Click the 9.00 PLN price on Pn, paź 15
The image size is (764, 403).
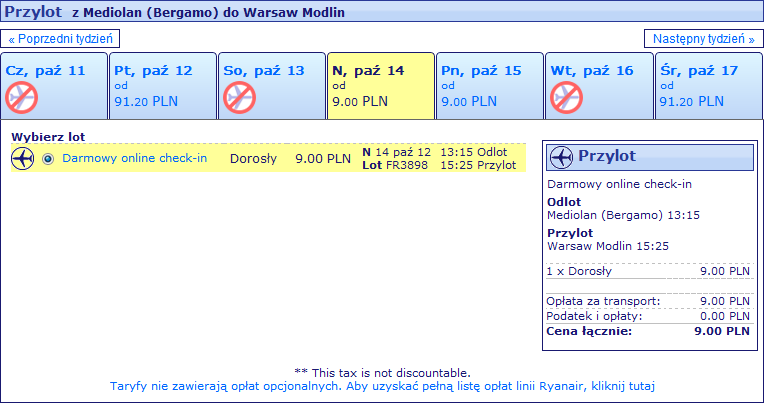[469, 101]
